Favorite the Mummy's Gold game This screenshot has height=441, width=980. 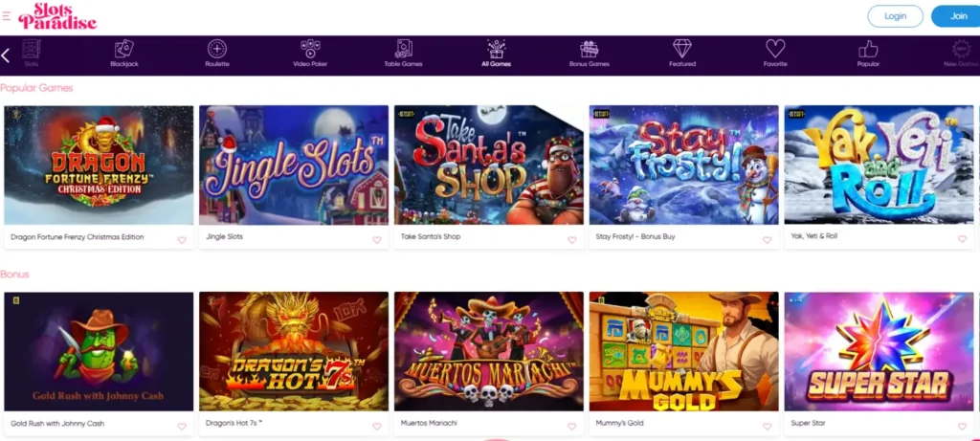(x=767, y=427)
